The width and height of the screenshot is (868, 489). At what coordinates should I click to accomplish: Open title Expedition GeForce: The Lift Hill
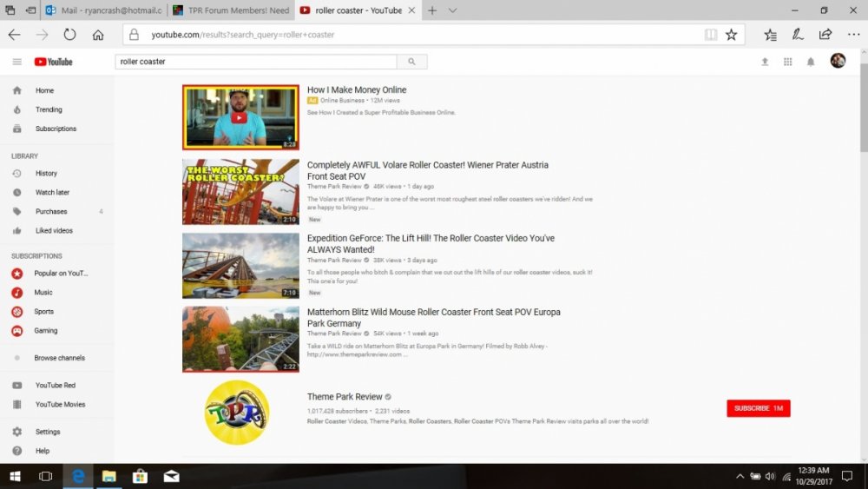431,244
